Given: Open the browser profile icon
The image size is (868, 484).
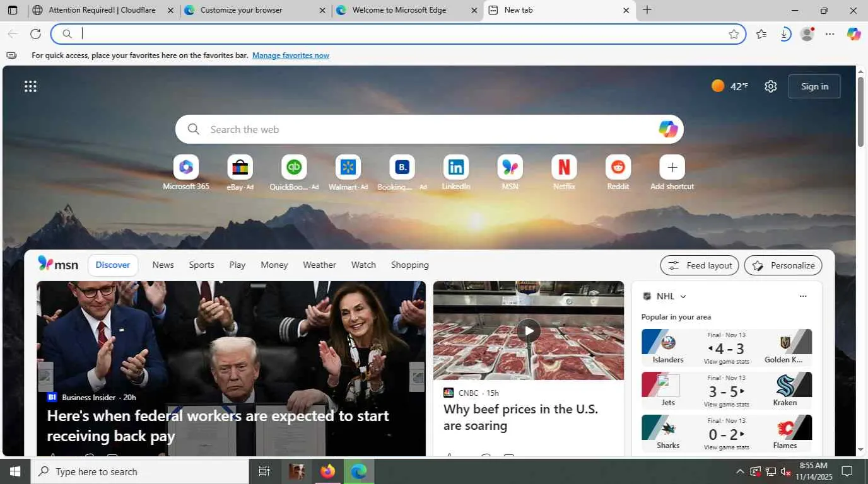Looking at the screenshot, I should click(807, 34).
